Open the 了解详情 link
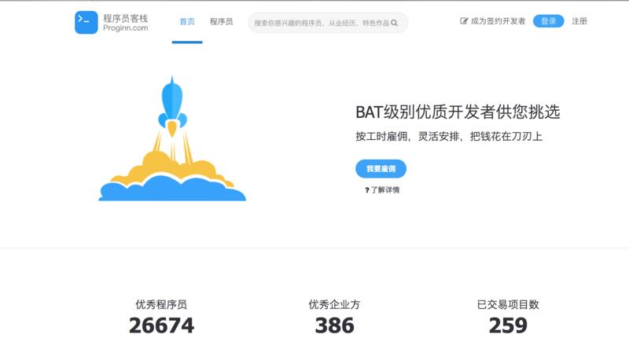 click(382, 189)
